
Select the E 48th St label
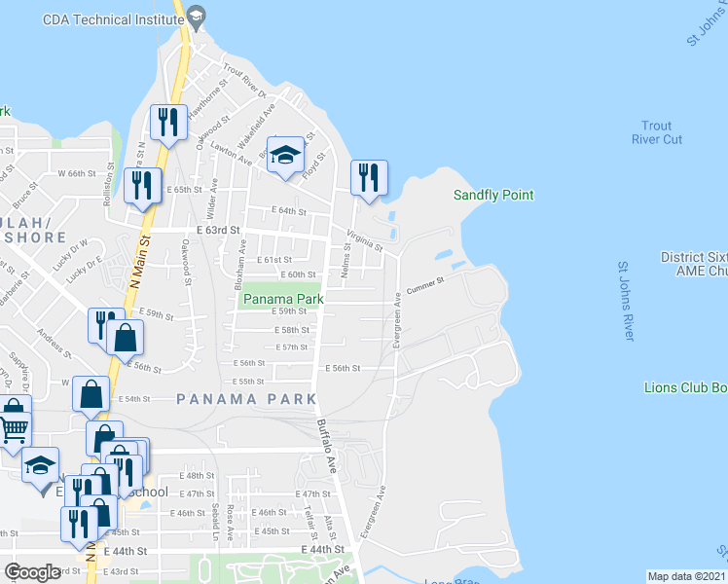(x=197, y=475)
